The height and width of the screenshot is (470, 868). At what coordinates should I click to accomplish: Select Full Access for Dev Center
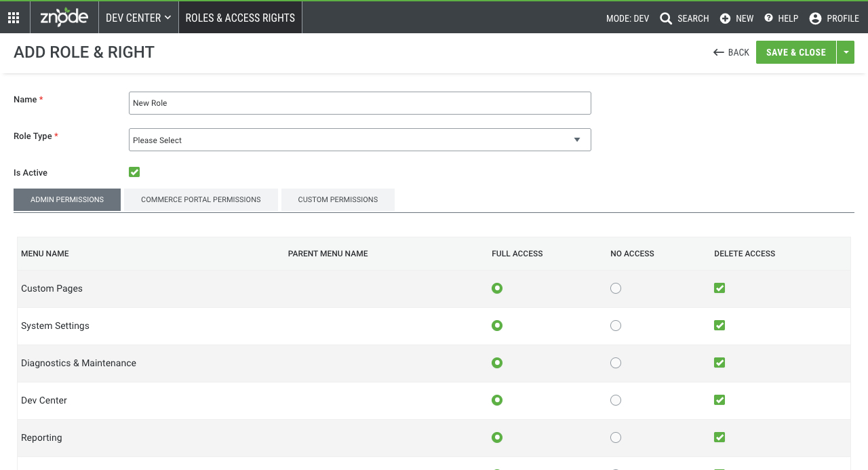[497, 400]
